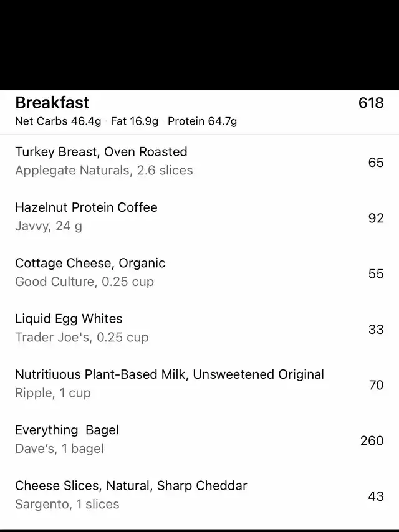
Task: Select Nutritiuous Plant-Based Milk item
Action: tap(170, 374)
